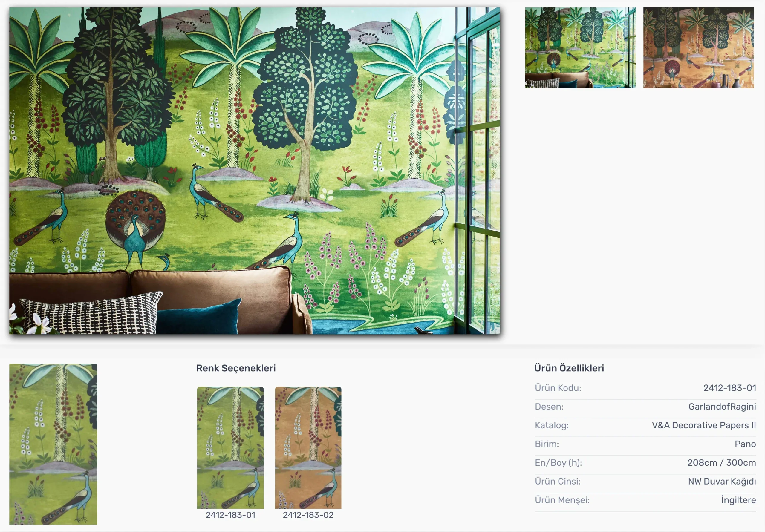Choose the green color swatch 2412-183-01

[230, 447]
